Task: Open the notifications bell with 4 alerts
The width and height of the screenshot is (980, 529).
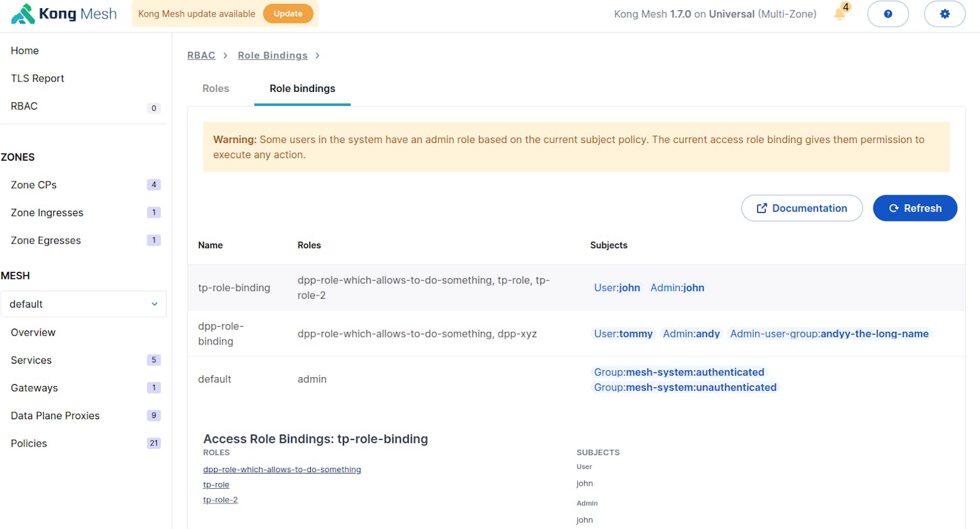Action: [x=838, y=13]
